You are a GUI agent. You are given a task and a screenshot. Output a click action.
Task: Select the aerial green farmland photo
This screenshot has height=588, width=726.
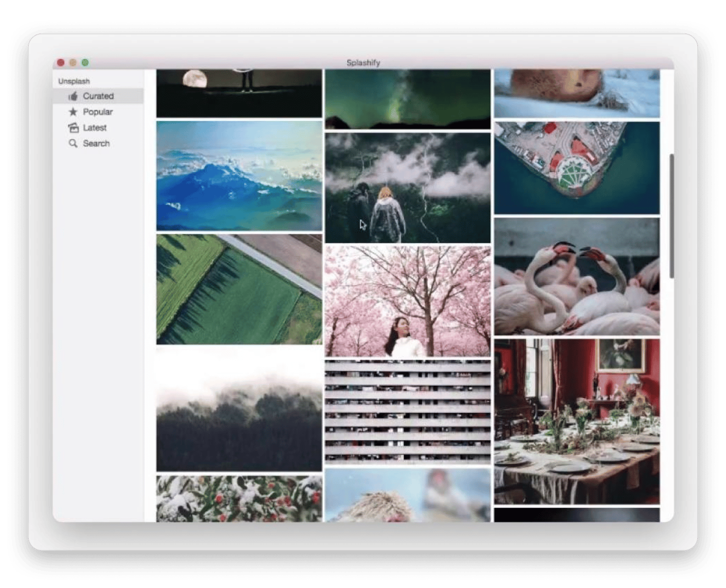(x=239, y=289)
